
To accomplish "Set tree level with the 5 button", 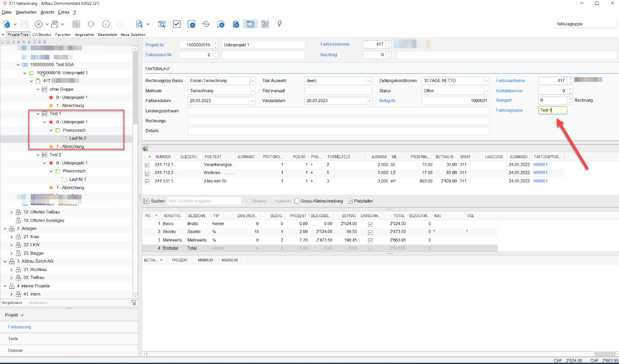I will pos(24,42).
